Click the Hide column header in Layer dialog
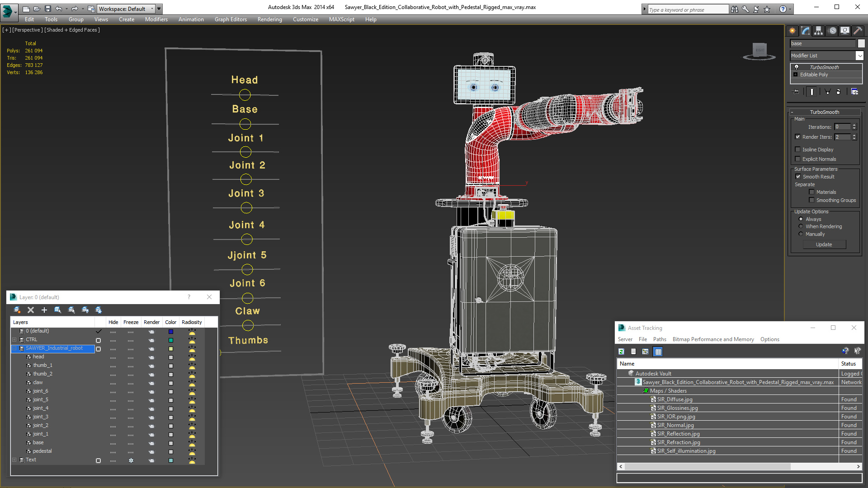The height and width of the screenshot is (488, 868). pos(113,322)
